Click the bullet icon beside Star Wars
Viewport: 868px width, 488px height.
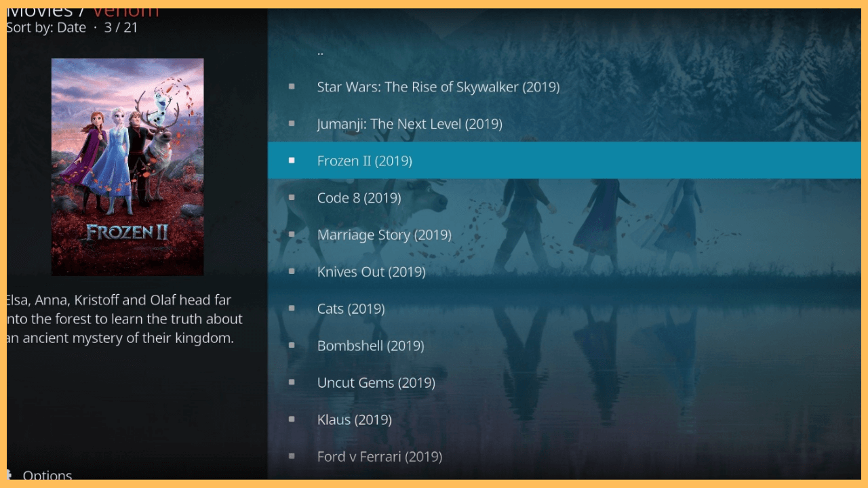(292, 87)
